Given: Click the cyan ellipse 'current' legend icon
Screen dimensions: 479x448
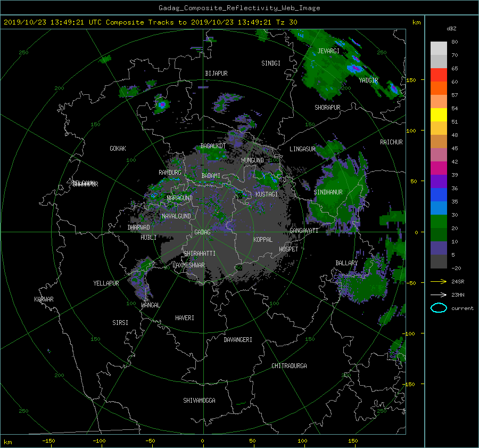Looking at the screenshot, I should click(x=439, y=308).
